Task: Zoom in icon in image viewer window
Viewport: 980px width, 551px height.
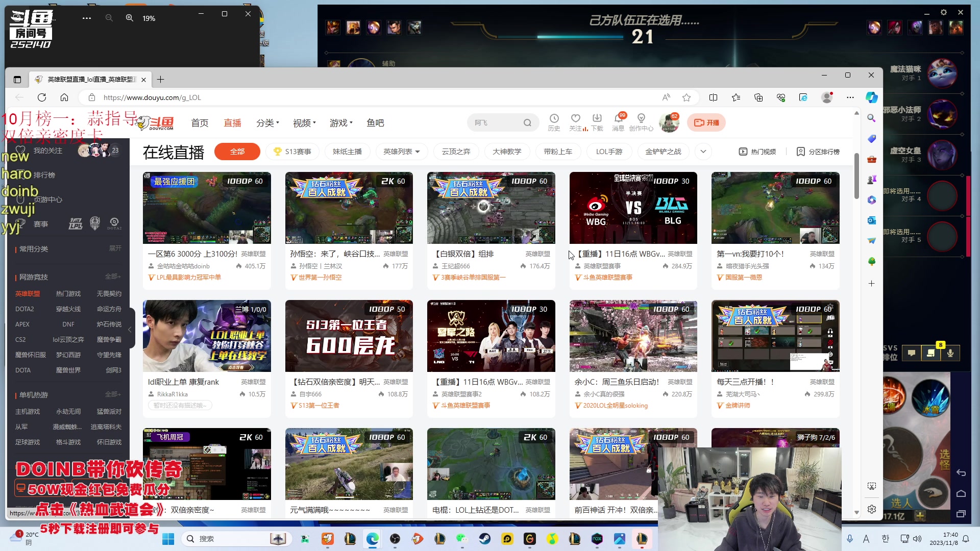Action: (130, 18)
